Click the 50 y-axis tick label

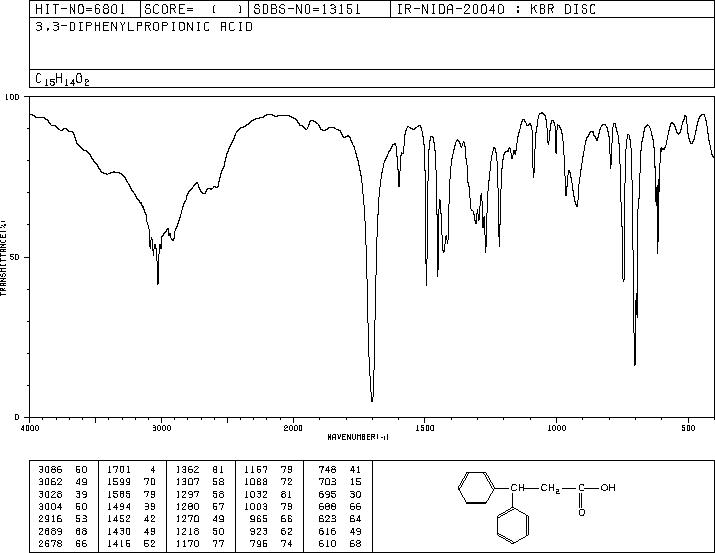coord(15,257)
